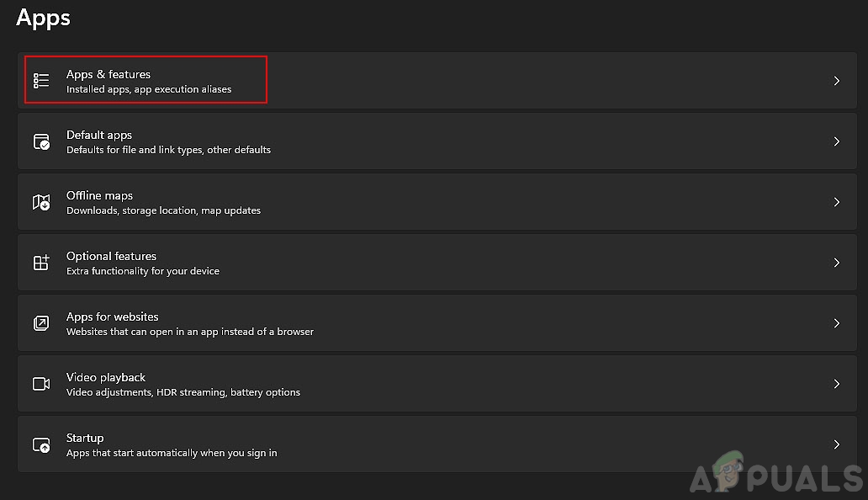The height and width of the screenshot is (500, 868).
Task: Expand the Default apps chevron
Action: point(836,141)
